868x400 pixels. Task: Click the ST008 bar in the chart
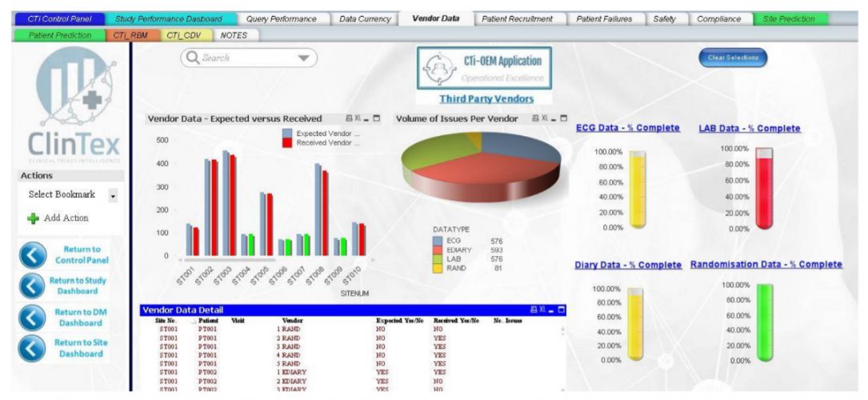coord(321,210)
